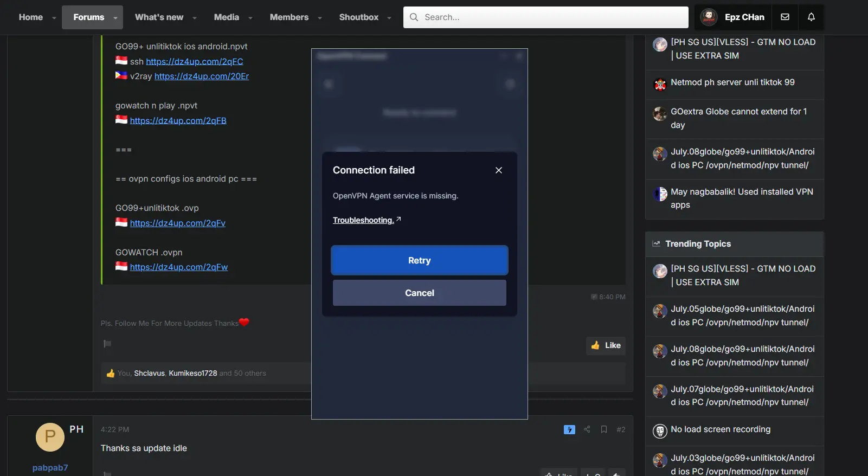Open pabpab7 profile link

50,468
